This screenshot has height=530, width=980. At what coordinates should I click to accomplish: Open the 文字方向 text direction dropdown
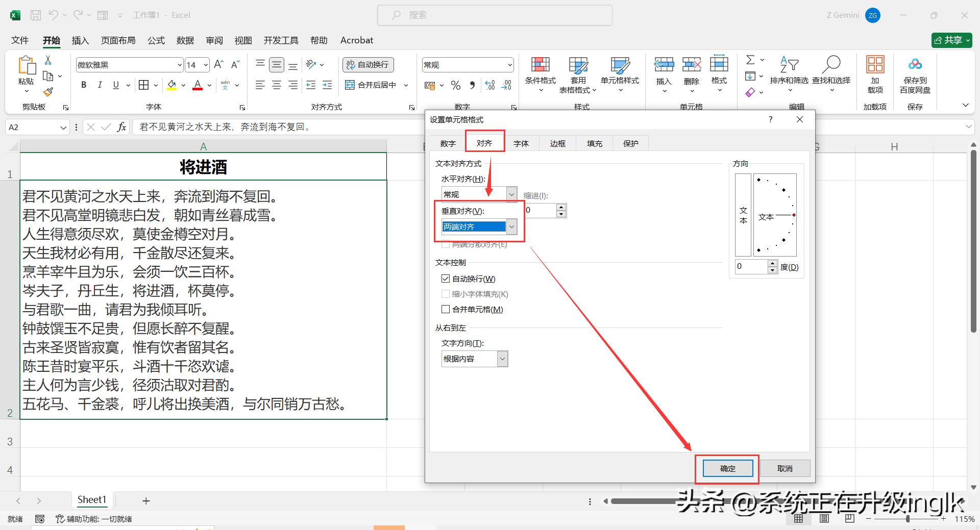coord(503,359)
